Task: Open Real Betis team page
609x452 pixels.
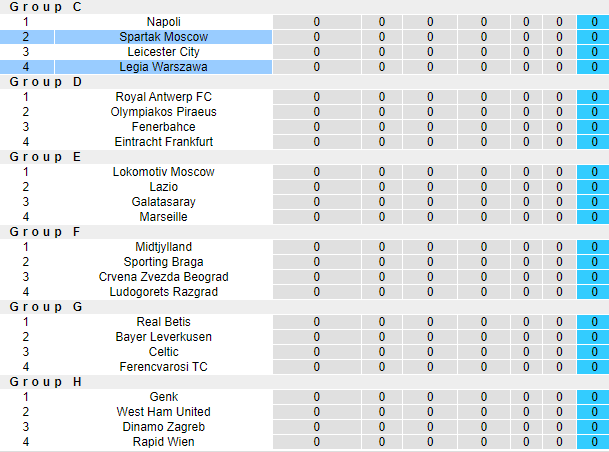Action: (164, 322)
